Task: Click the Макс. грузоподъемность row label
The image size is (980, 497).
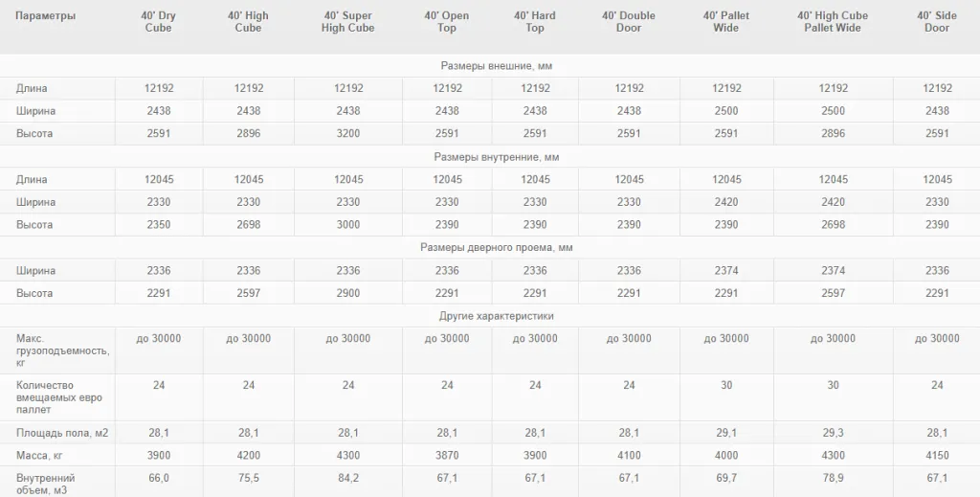Action: pyautogui.click(x=62, y=350)
